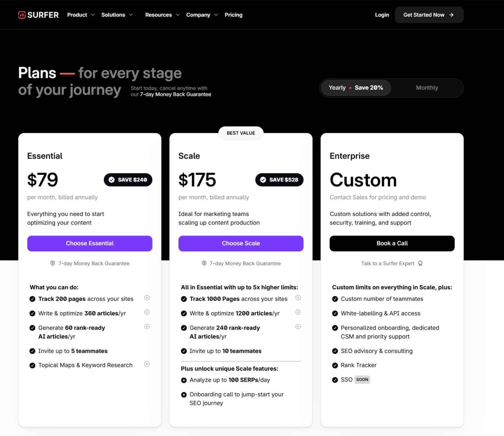
Task: Play the Track 200 pages video icon
Action: tap(147, 298)
